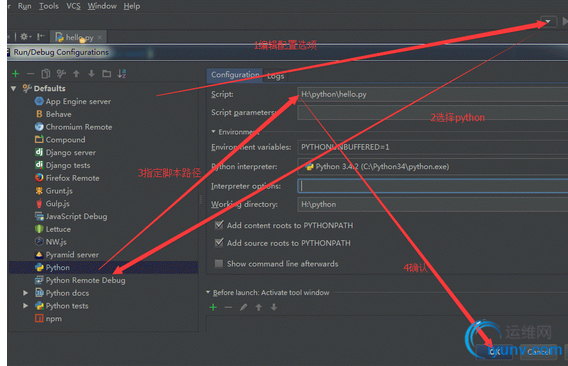Open the Window menu

102,6
